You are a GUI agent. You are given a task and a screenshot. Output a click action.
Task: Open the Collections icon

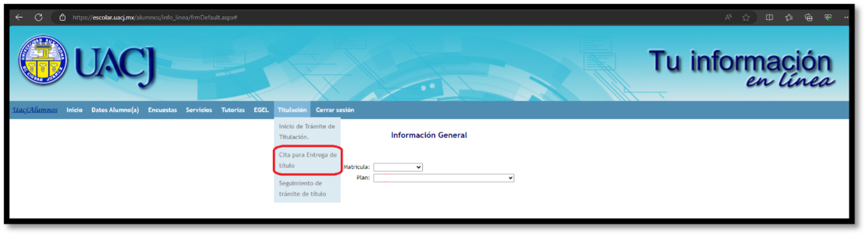pos(808,17)
